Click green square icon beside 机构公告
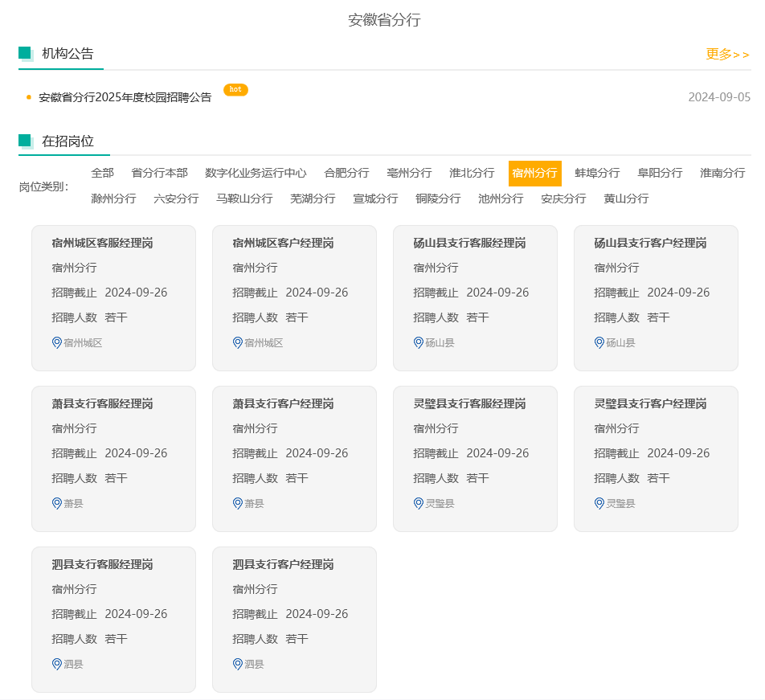The image size is (765, 700). (26, 54)
